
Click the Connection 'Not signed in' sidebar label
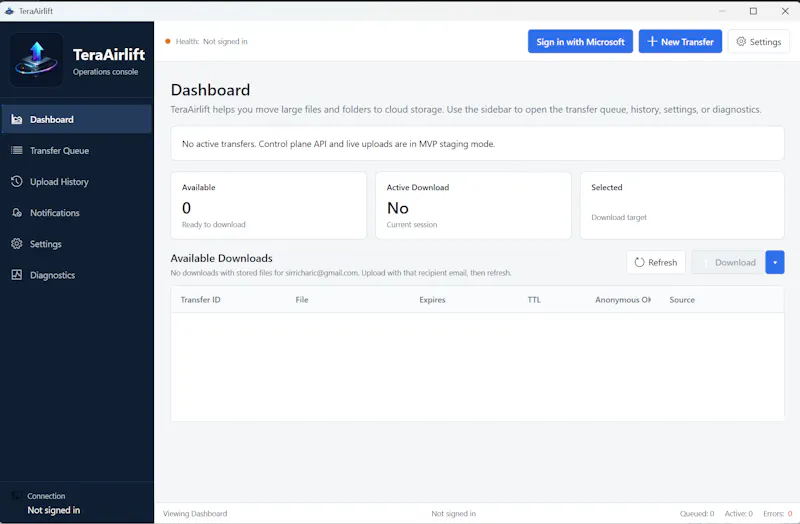54,510
